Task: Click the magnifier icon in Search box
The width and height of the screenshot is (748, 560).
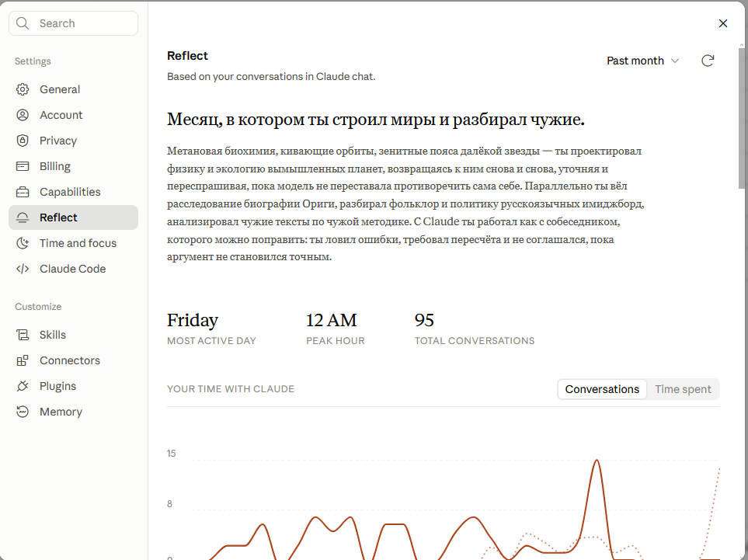Action: coord(23,23)
